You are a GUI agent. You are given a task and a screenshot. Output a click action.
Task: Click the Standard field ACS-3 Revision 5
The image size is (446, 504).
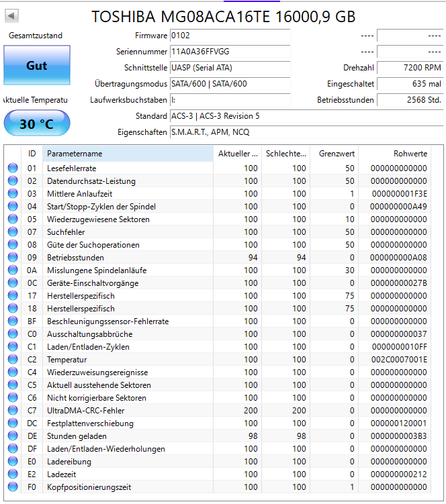[307, 115]
